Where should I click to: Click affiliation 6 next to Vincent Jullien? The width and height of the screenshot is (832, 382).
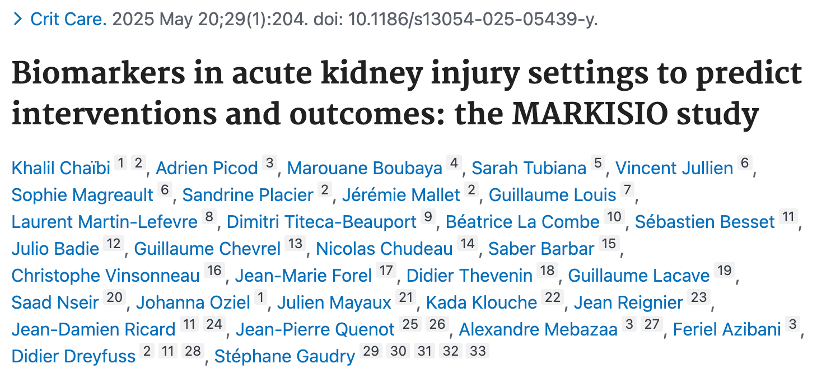point(745,163)
